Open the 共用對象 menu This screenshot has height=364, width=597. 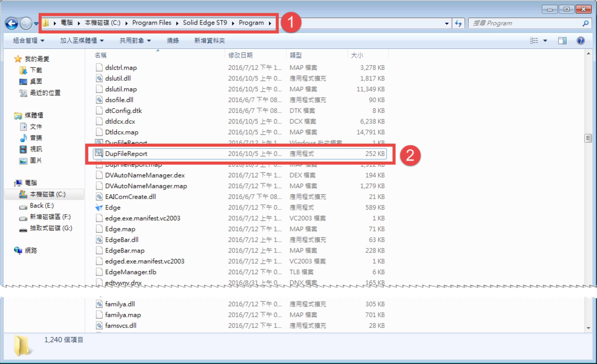(x=135, y=40)
